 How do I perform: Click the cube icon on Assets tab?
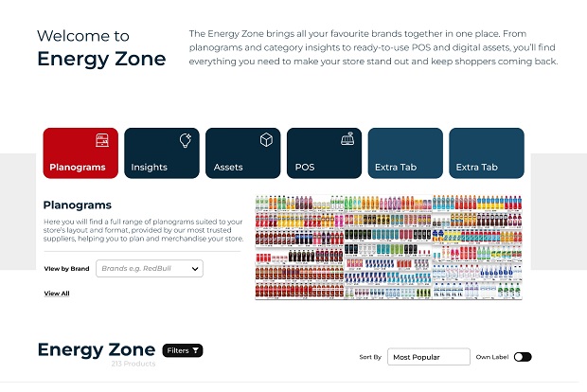pos(266,140)
